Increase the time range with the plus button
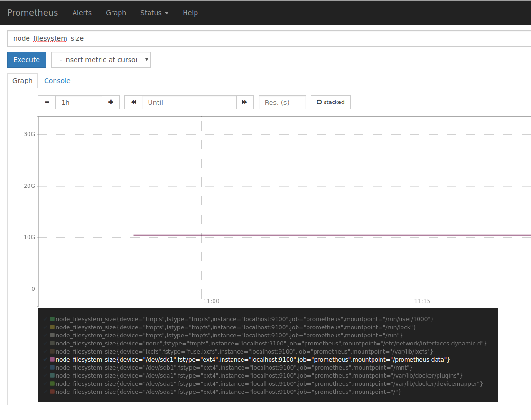531x420 pixels. (111, 103)
